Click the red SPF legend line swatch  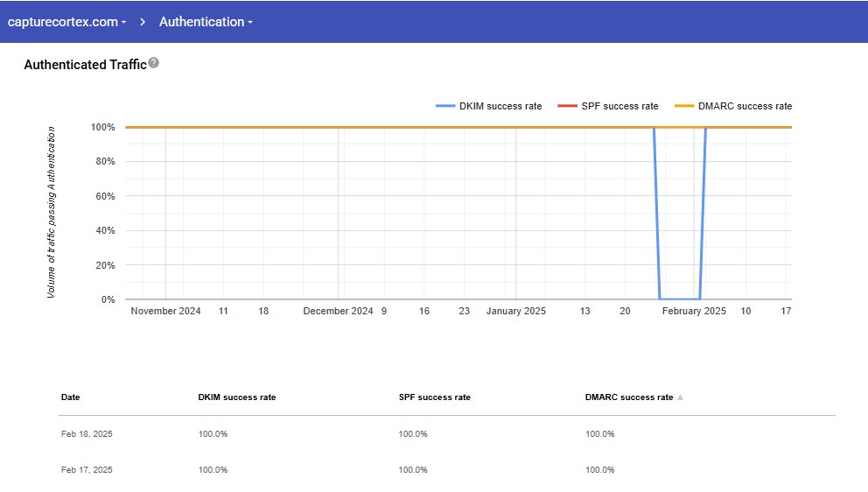[567, 106]
